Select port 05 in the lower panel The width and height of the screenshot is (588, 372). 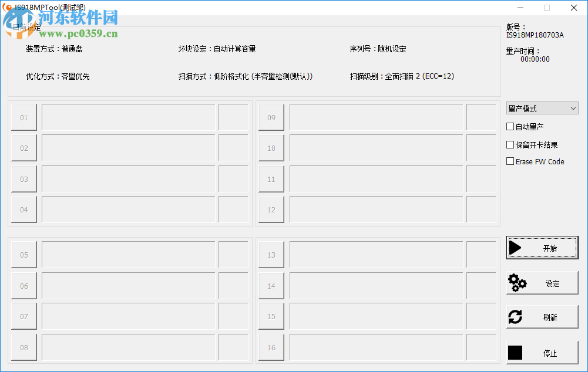[23, 255]
